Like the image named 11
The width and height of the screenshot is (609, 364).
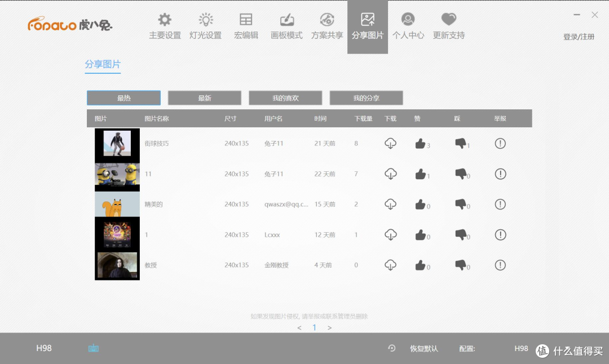[x=420, y=174]
